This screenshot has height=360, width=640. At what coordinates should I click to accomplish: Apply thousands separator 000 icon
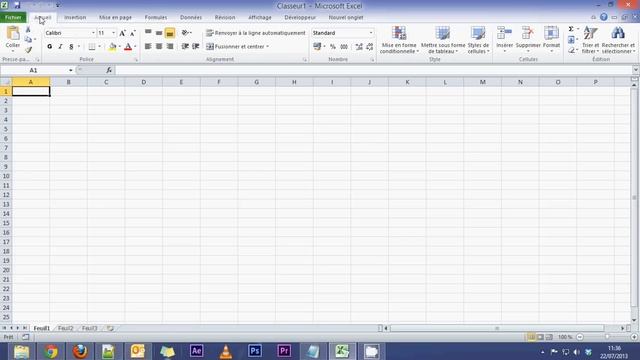344,47
